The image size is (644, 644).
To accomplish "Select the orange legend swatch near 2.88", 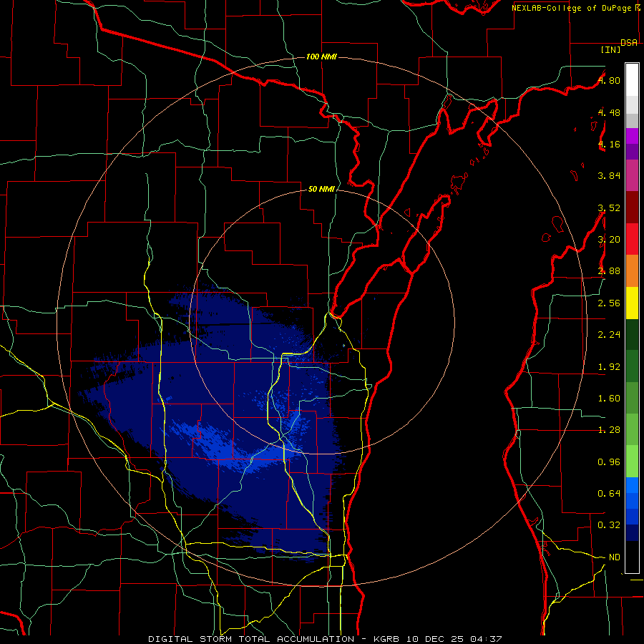I will 632,271.
